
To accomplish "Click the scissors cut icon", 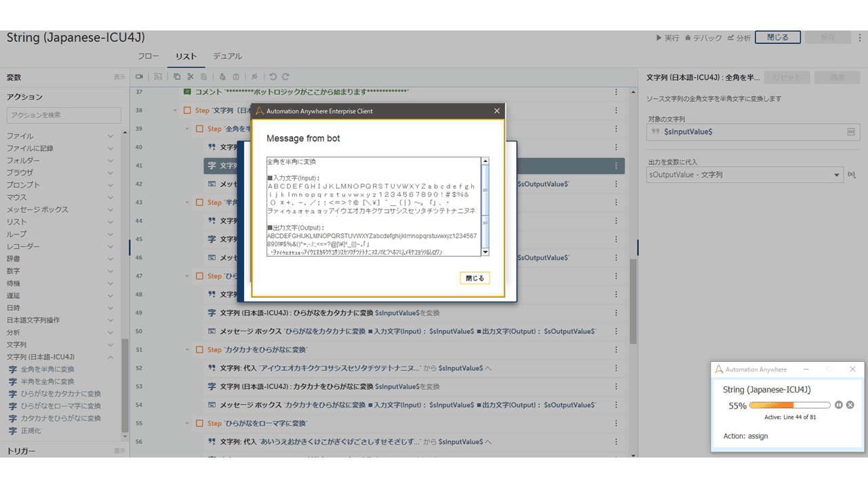I will pos(191,77).
